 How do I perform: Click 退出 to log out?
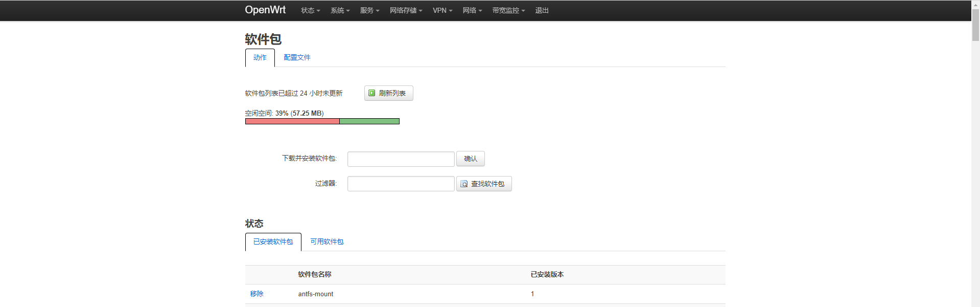pos(542,10)
